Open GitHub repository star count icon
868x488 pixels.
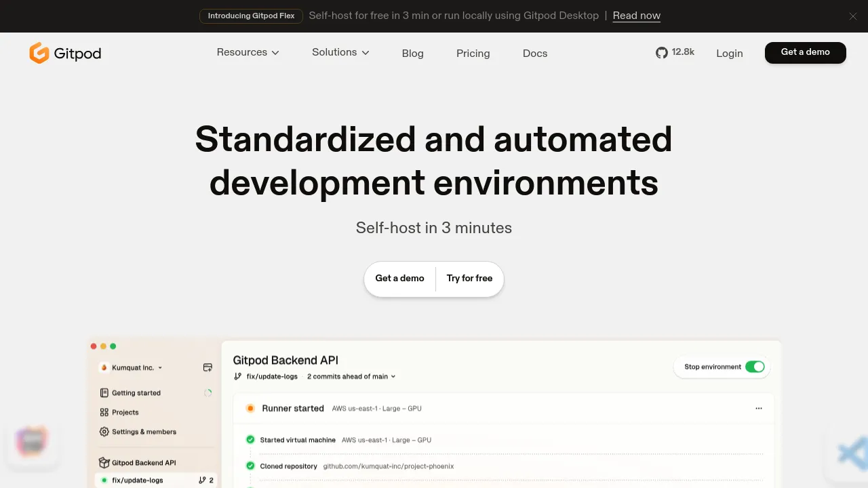tap(662, 52)
